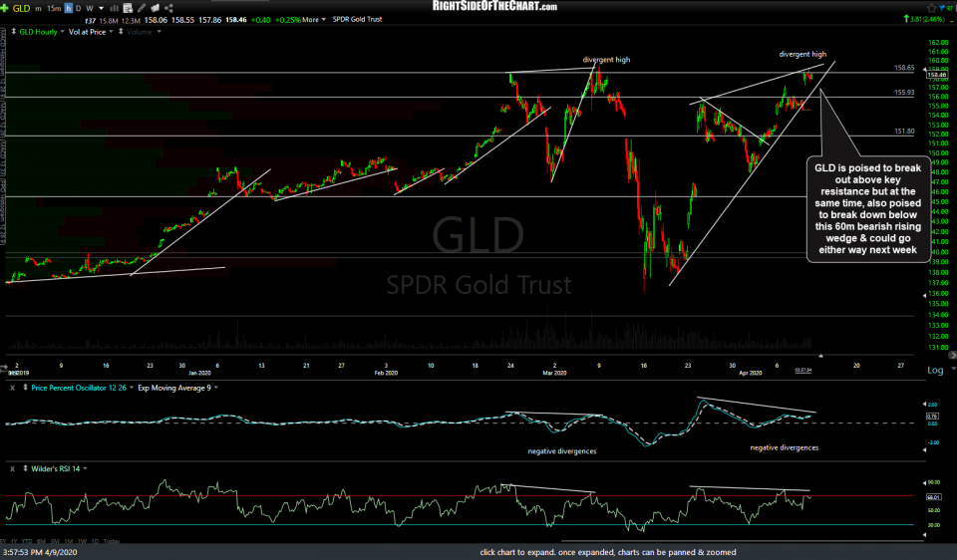Toggle the Log scale button

click(x=934, y=370)
